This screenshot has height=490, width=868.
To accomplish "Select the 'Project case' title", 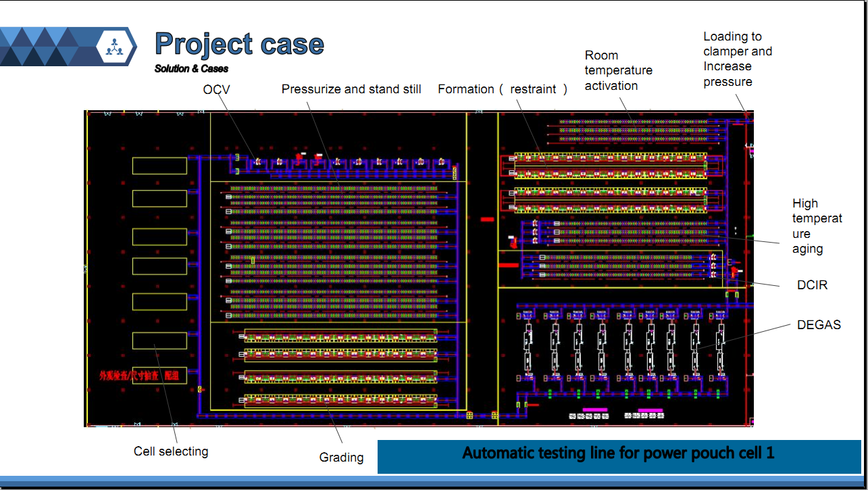I will (239, 45).
